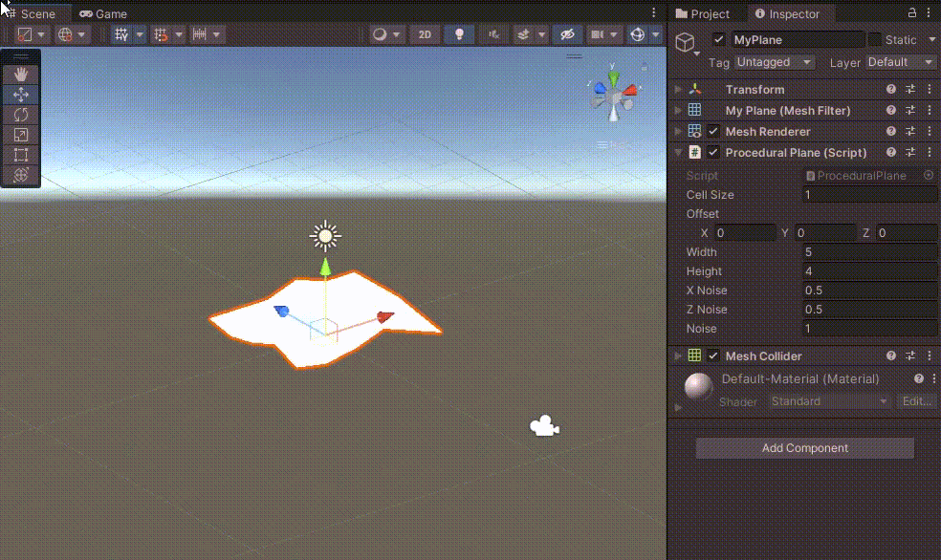Open the Tag Untagged dropdown
Screen dimensions: 941x560
(775, 62)
